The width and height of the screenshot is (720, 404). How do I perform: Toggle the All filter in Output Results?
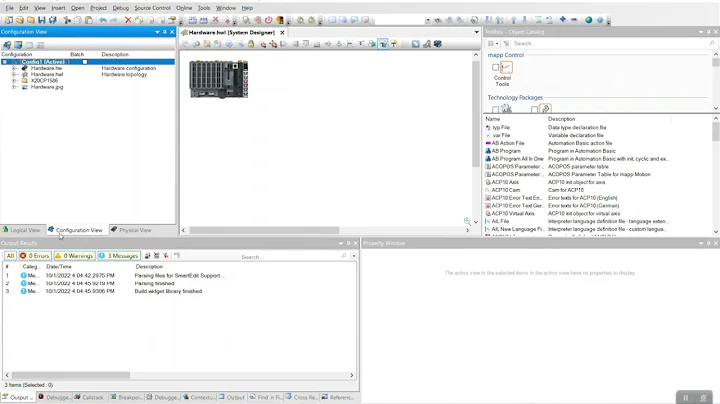[10, 256]
